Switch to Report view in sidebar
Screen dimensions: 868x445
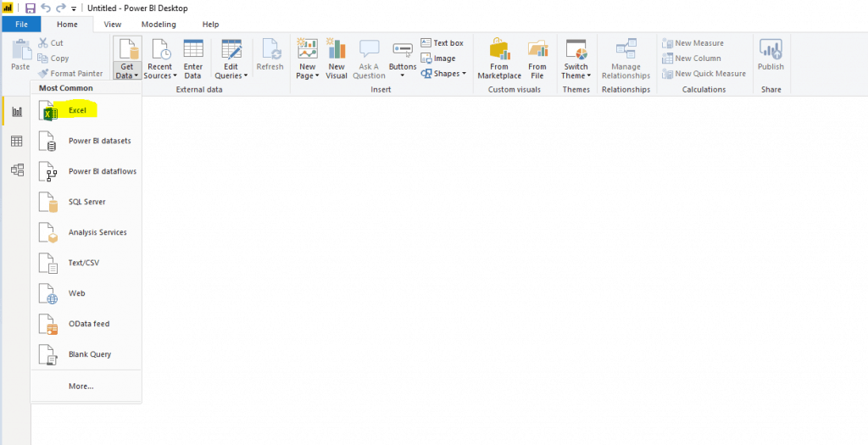pos(17,111)
